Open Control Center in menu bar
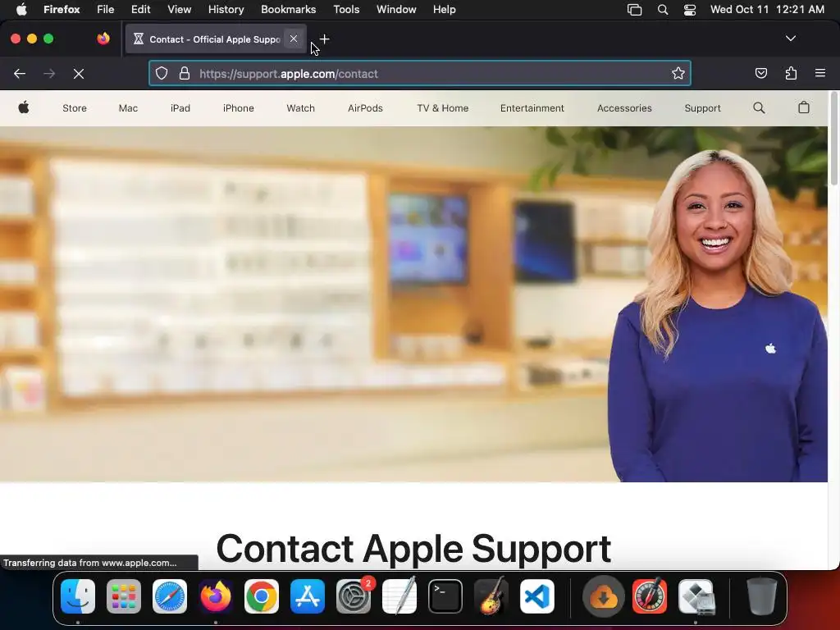 [x=689, y=10]
